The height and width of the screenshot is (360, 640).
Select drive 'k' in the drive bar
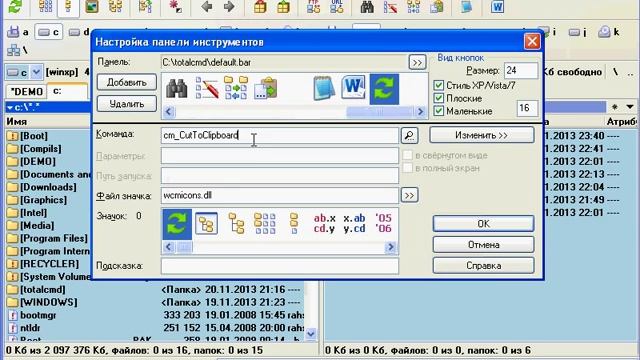pyautogui.click(x=609, y=32)
